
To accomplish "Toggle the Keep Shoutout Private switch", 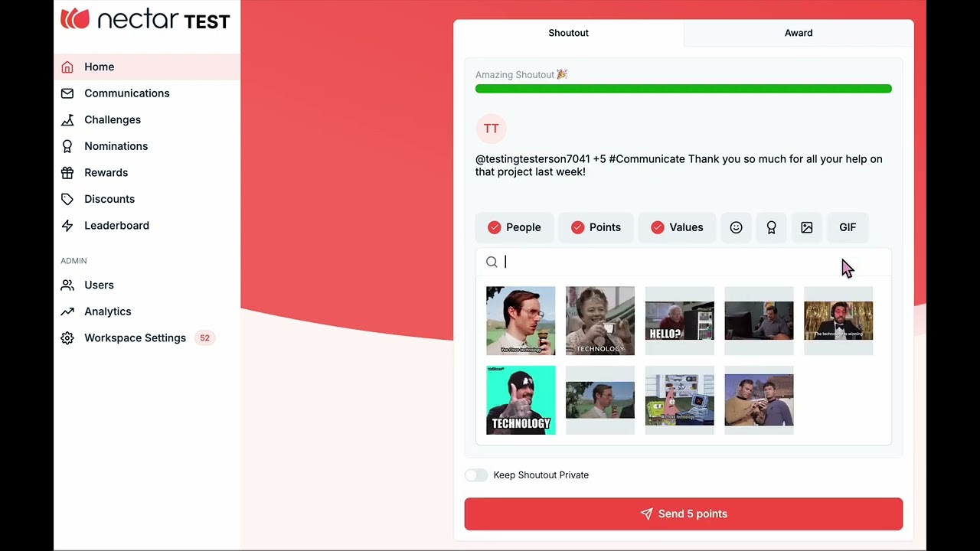I will tap(476, 475).
